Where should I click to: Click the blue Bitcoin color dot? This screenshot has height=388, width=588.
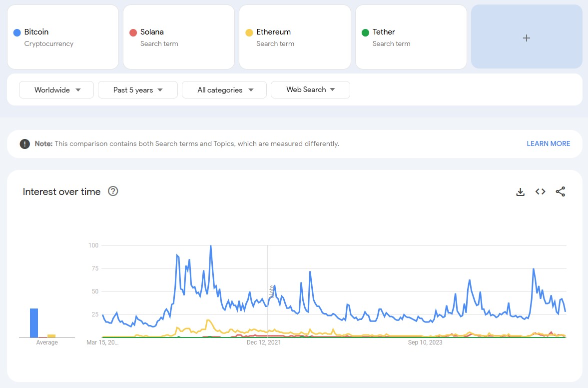pyautogui.click(x=17, y=32)
